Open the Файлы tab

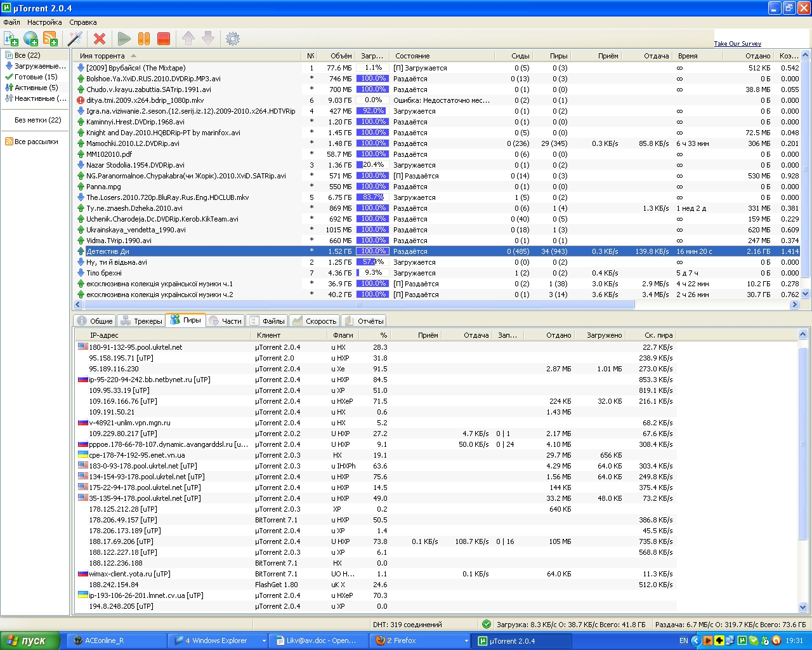(x=267, y=321)
